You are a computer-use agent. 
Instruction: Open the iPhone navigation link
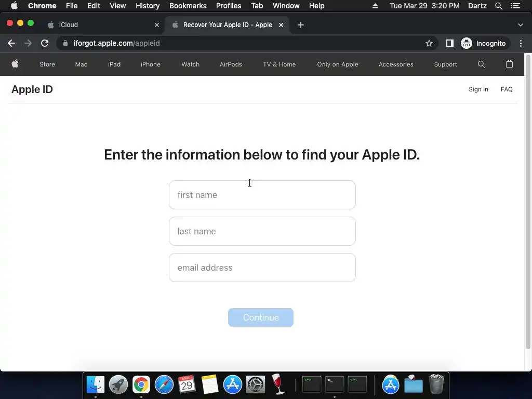[151, 64]
